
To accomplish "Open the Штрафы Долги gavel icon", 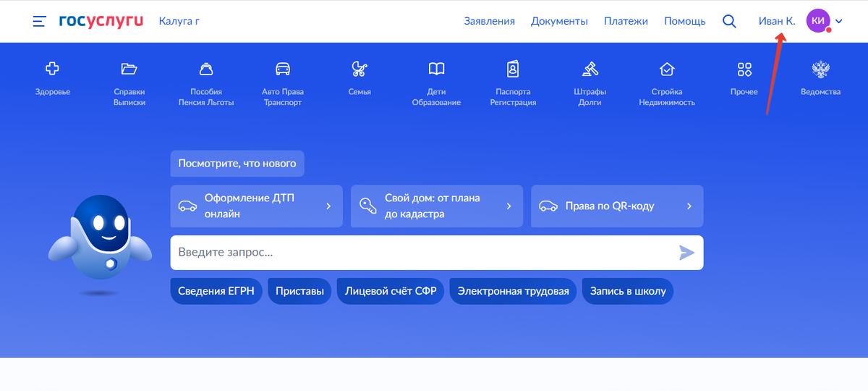I will [x=590, y=69].
